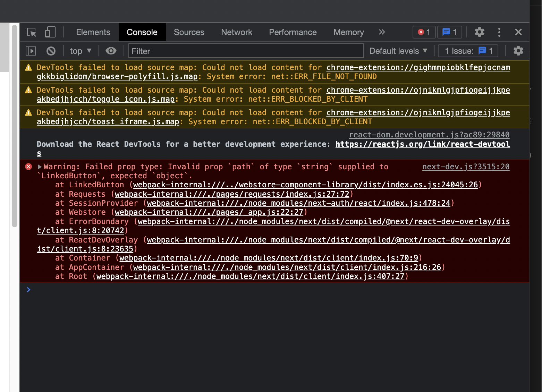The image size is (542, 392).
Task: Click the red error count badge
Action: pos(424,32)
